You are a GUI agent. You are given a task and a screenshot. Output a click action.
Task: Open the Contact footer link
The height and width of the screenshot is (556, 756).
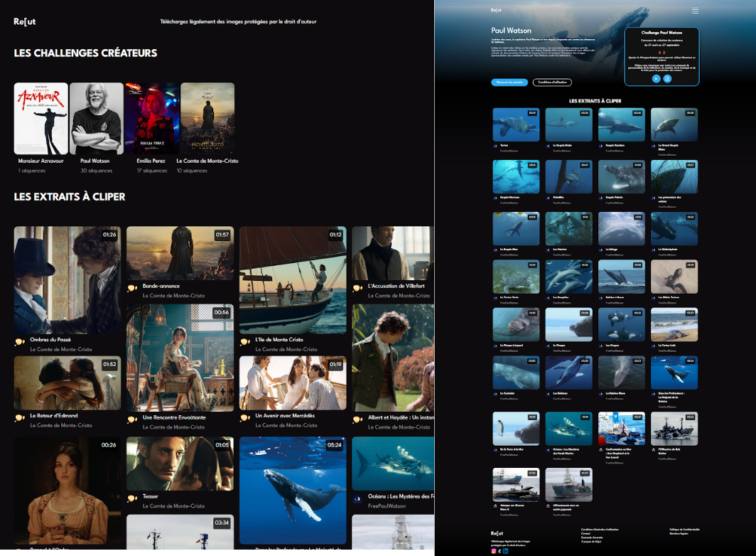[585, 533]
